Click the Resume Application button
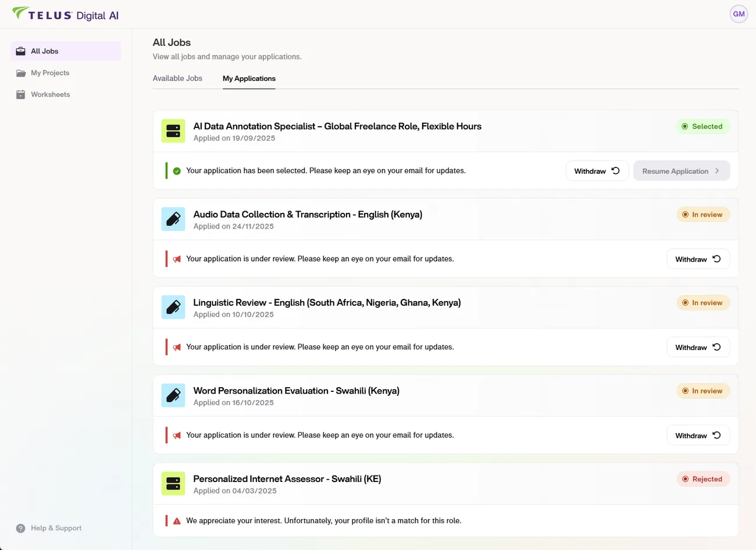The width and height of the screenshot is (756, 550). pyautogui.click(x=682, y=171)
